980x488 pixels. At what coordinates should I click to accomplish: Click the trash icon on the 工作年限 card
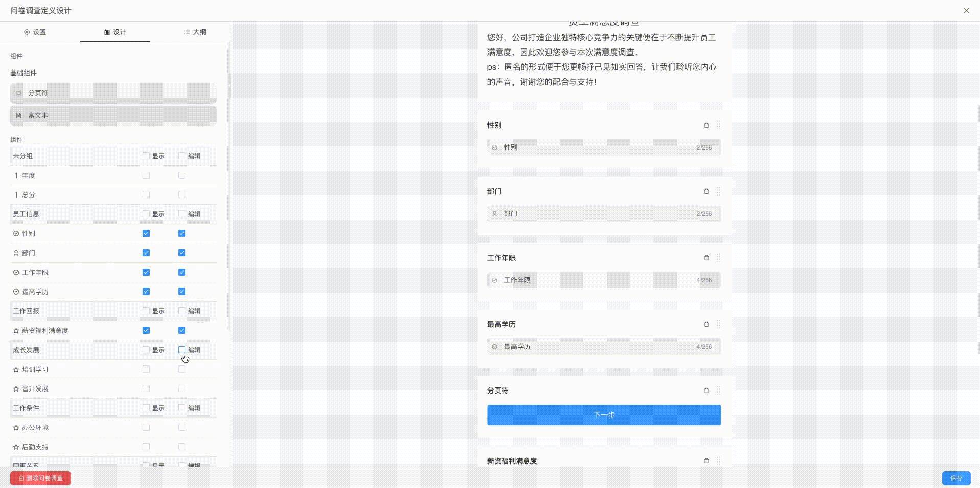pos(707,258)
